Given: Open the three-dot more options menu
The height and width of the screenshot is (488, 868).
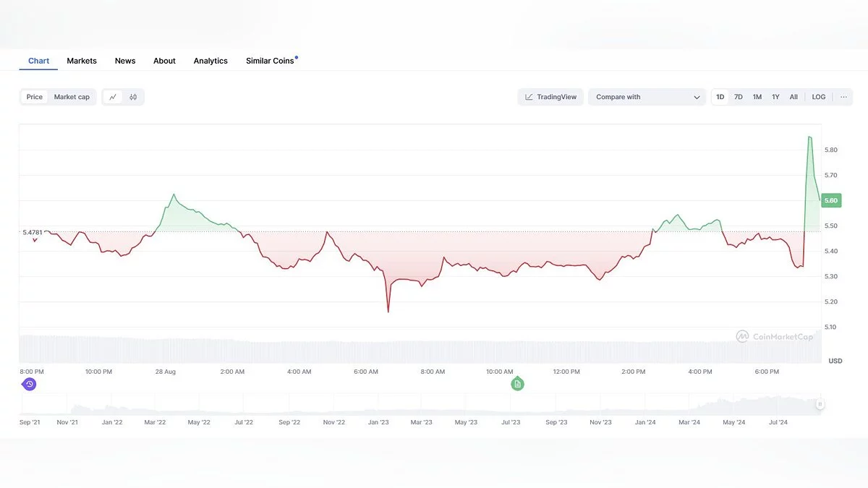Looking at the screenshot, I should (843, 97).
